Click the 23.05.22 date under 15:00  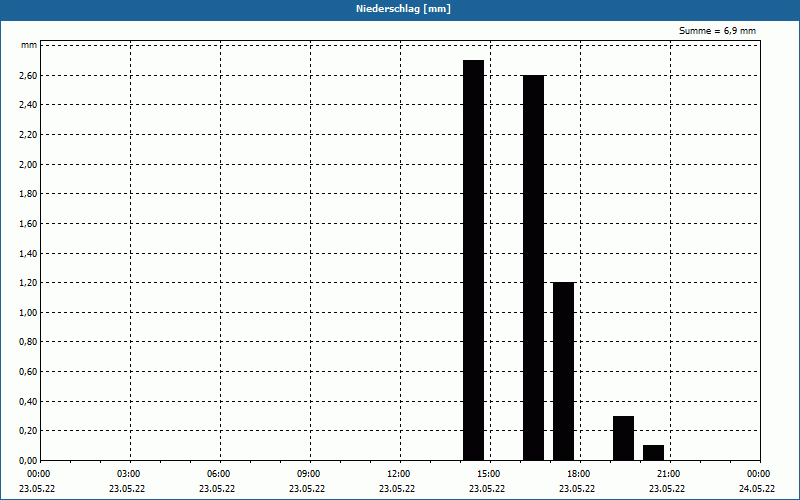pos(487,489)
